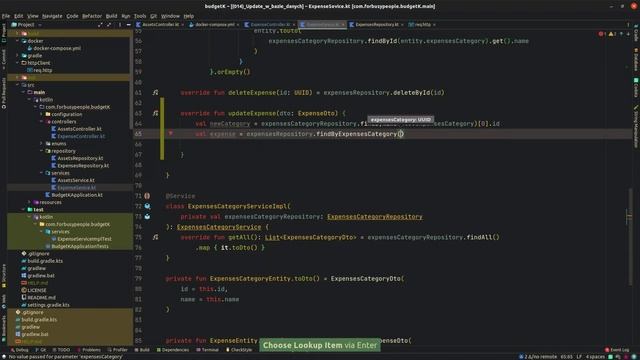Select settings.gradle.kts in project tree
This screenshot has width=640, height=360.
pos(48,305)
